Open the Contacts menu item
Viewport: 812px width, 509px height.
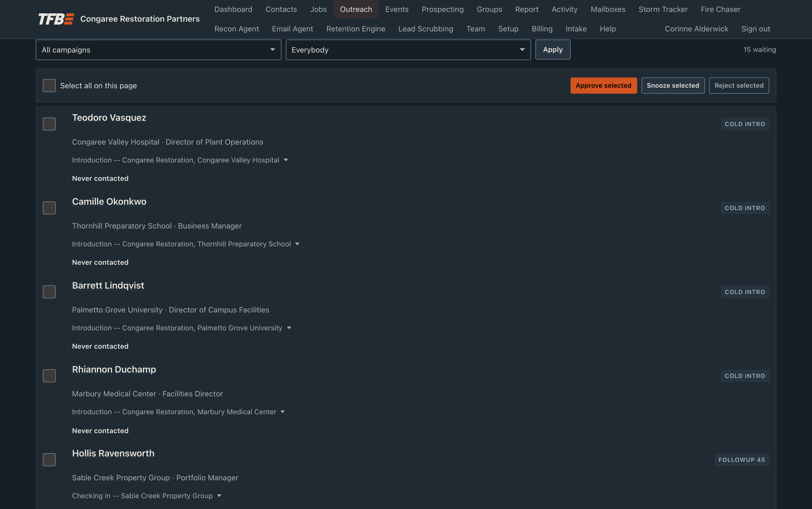(281, 9)
